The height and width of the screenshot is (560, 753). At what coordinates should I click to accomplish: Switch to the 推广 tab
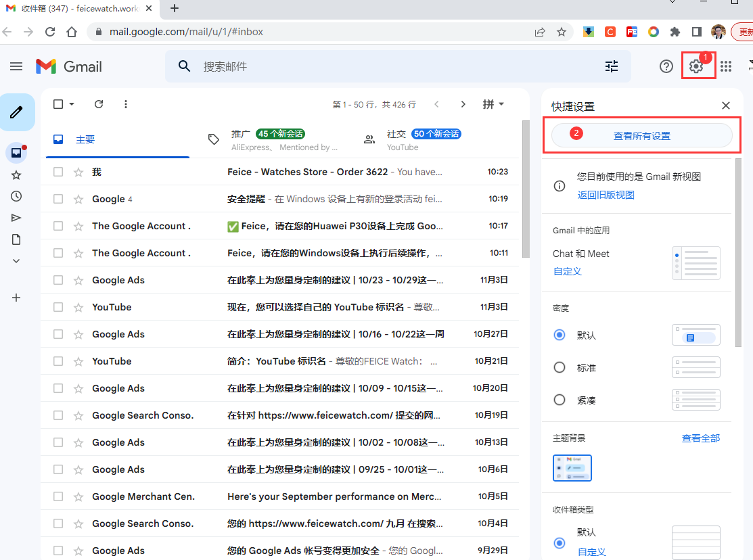pos(273,140)
